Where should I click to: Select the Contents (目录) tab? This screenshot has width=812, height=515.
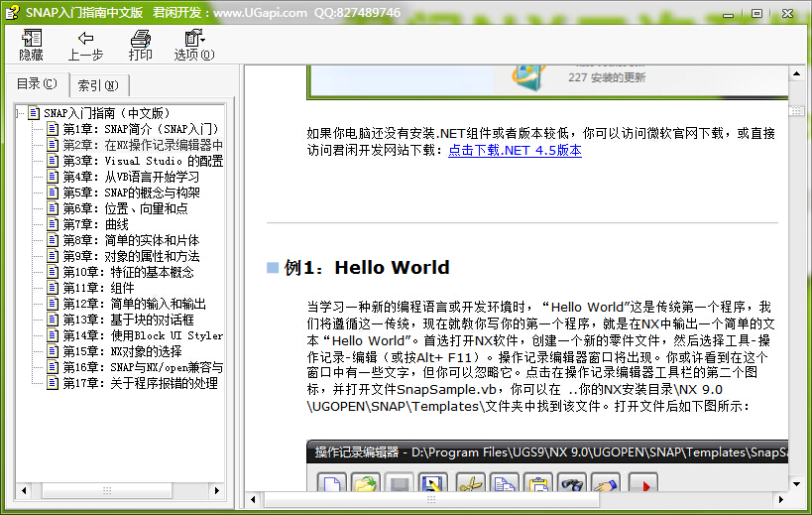tap(37, 84)
